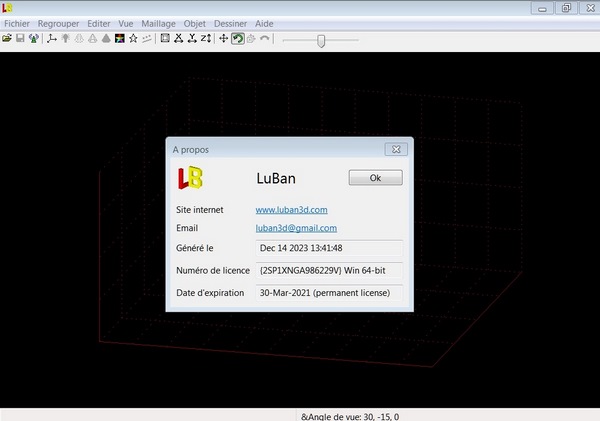Image resolution: width=600 pixels, height=421 pixels.
Task: Open the Dessiner menu
Action: point(230,24)
